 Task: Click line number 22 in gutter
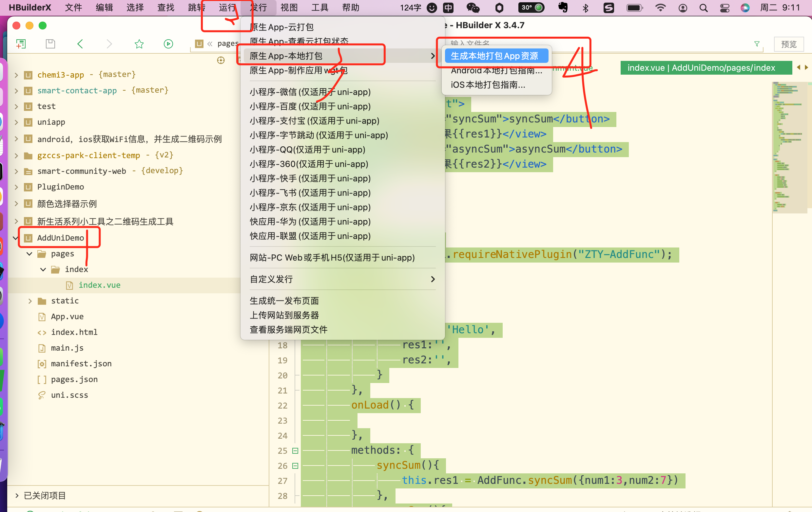282,406
